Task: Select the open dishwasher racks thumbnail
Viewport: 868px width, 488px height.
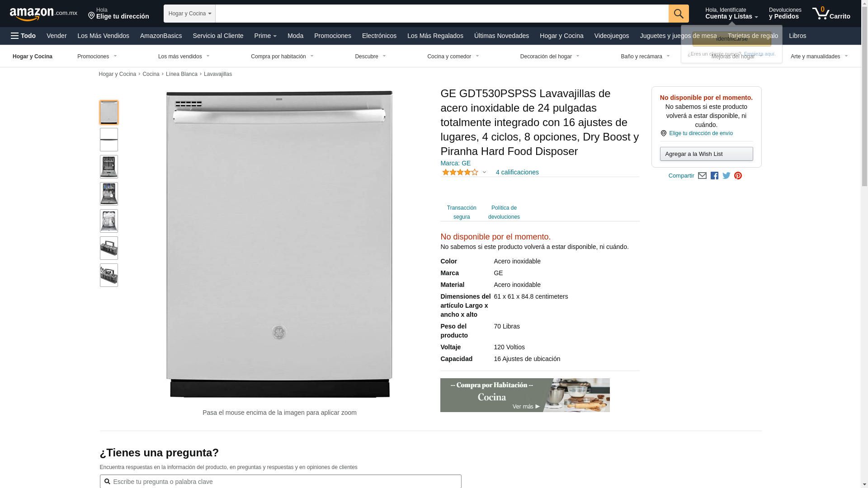Action: [x=109, y=167]
